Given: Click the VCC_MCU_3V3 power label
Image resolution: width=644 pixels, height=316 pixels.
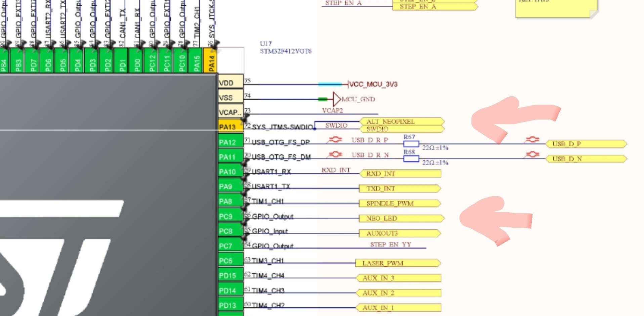Looking at the screenshot, I should point(373,84).
